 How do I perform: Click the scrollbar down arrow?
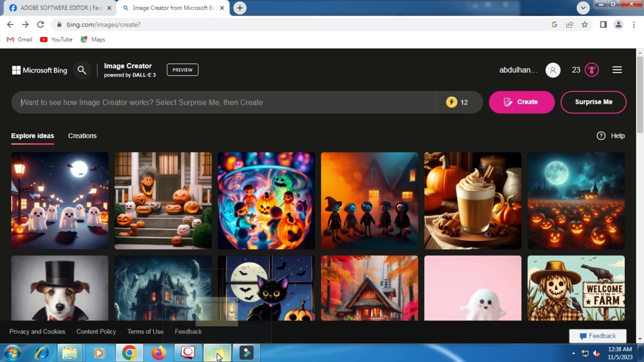coord(640,339)
